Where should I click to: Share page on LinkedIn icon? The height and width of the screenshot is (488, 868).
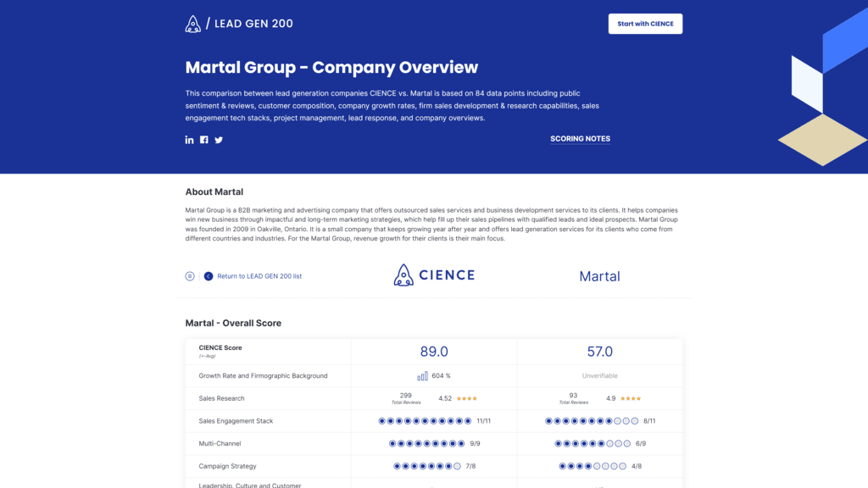pos(189,140)
